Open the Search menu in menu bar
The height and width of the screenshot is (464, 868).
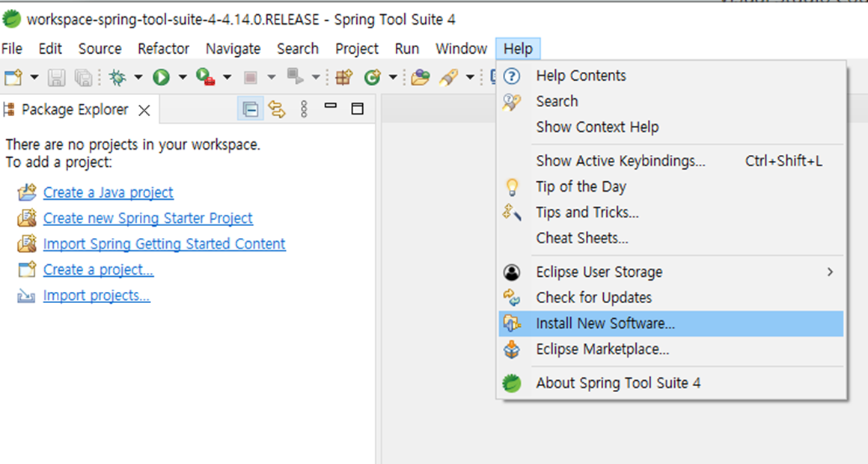click(x=298, y=49)
